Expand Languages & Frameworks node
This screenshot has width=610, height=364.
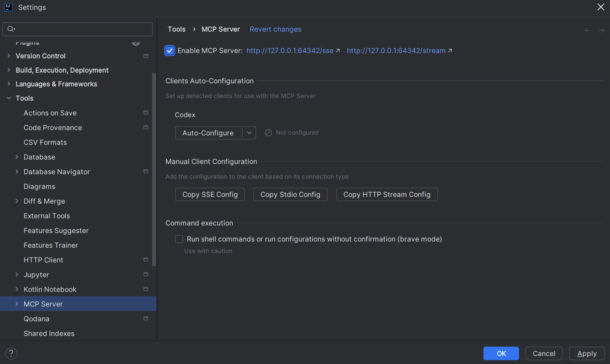pyautogui.click(x=8, y=84)
